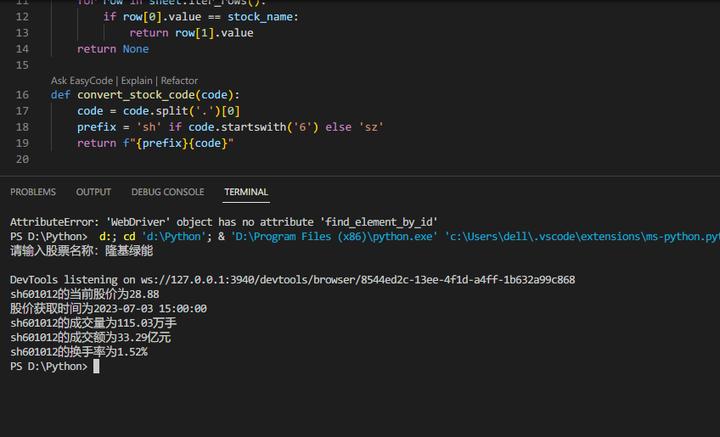This screenshot has width=720, height=437.
Task: Click the Refactor code lens link
Action: (179, 81)
